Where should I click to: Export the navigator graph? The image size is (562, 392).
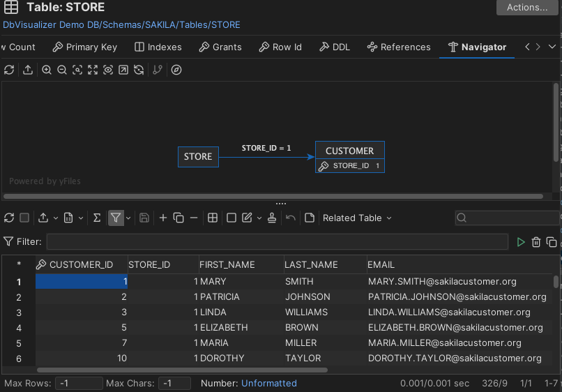[x=27, y=70]
